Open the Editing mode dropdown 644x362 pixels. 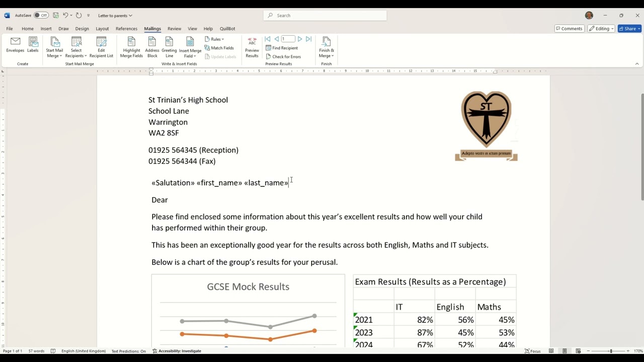point(601,29)
